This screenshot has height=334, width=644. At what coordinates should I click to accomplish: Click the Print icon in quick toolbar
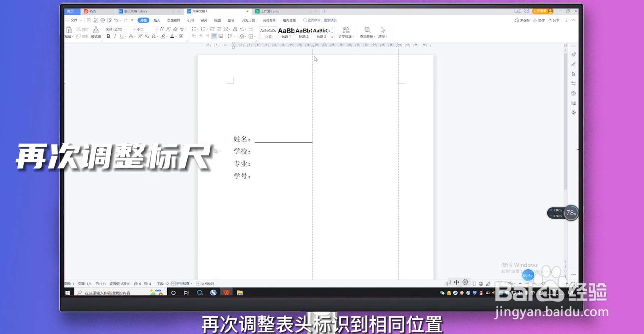(x=103, y=20)
